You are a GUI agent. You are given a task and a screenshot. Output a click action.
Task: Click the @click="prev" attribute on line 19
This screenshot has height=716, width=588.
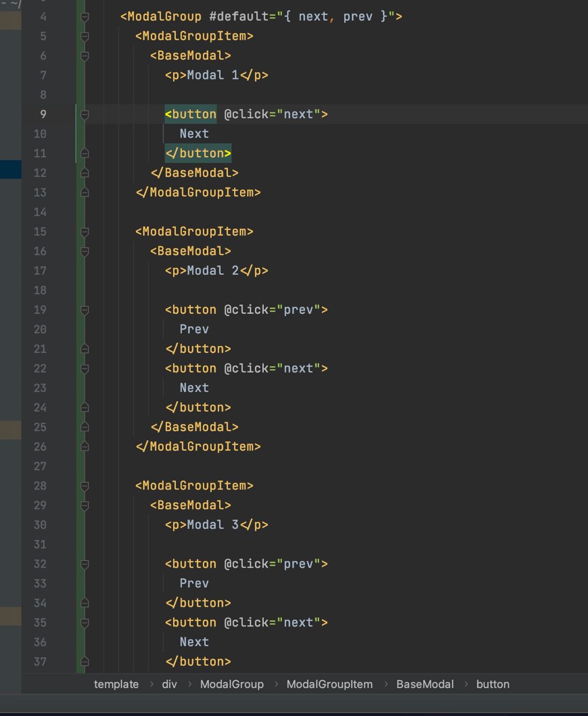(x=272, y=309)
